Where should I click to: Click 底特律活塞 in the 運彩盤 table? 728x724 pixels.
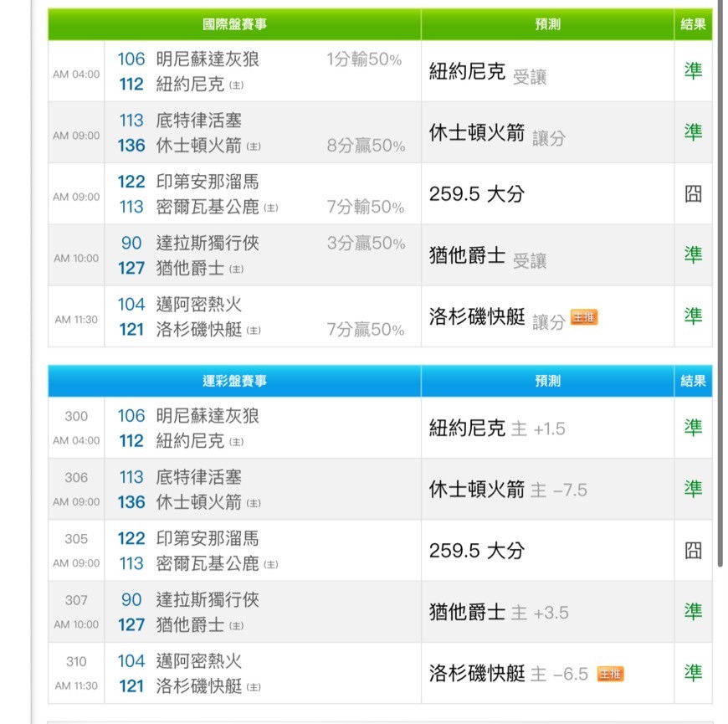point(198,477)
